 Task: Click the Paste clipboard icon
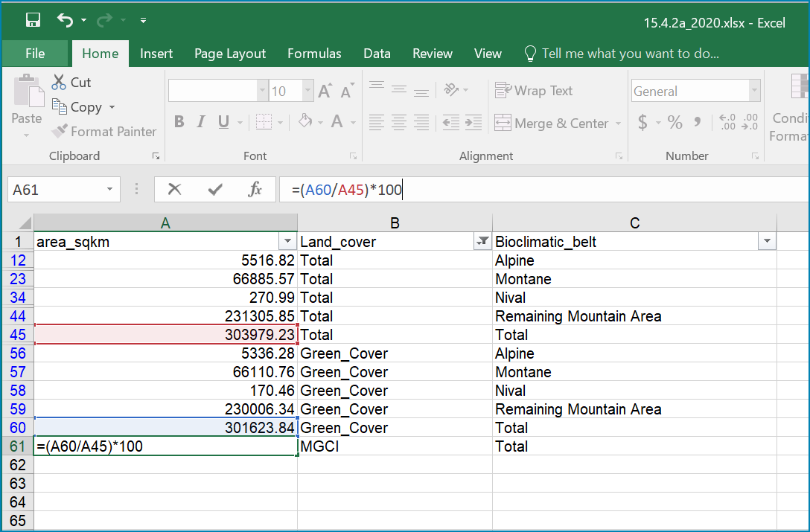pyautogui.click(x=28, y=91)
